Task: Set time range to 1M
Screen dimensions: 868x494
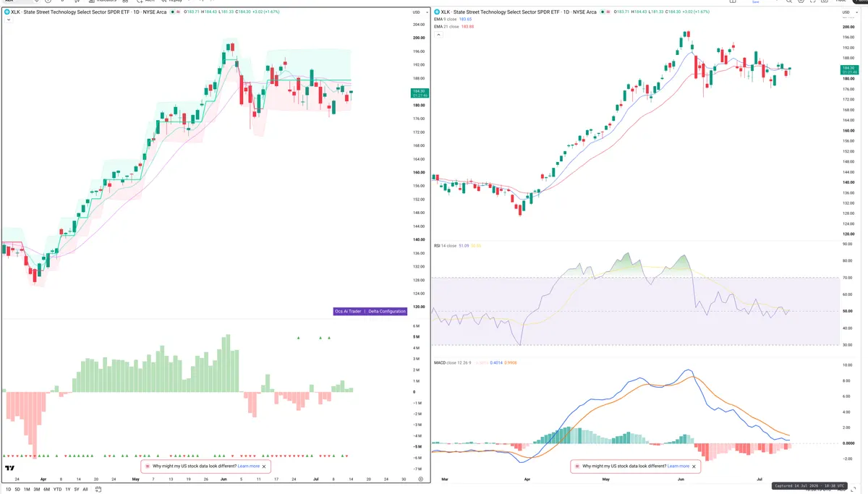Action: pos(27,489)
